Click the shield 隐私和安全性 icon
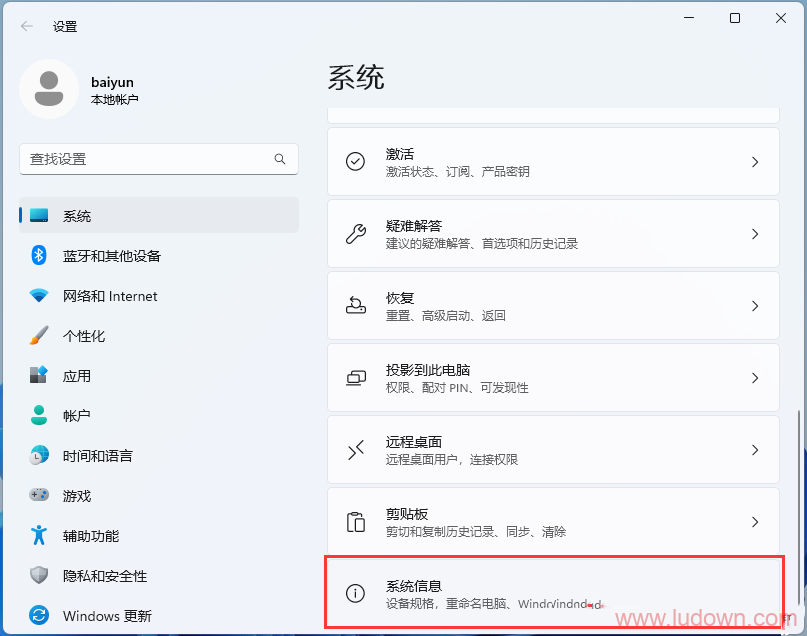The height and width of the screenshot is (636, 807). coord(39,575)
